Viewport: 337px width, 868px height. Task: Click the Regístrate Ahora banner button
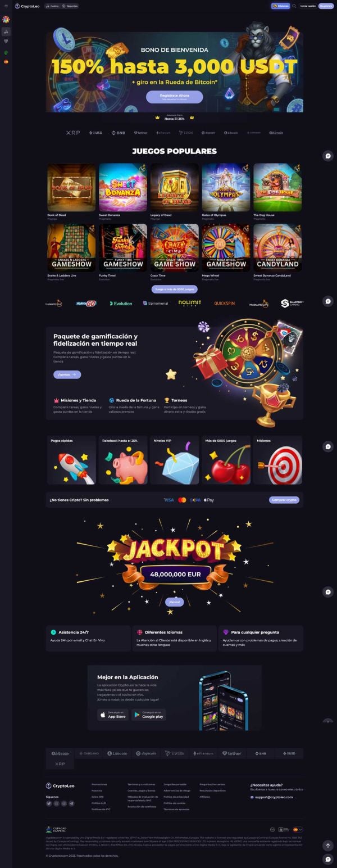174,97
